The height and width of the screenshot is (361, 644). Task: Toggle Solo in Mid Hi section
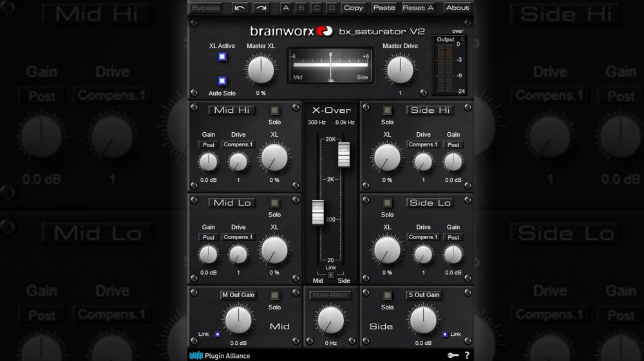coord(274,110)
